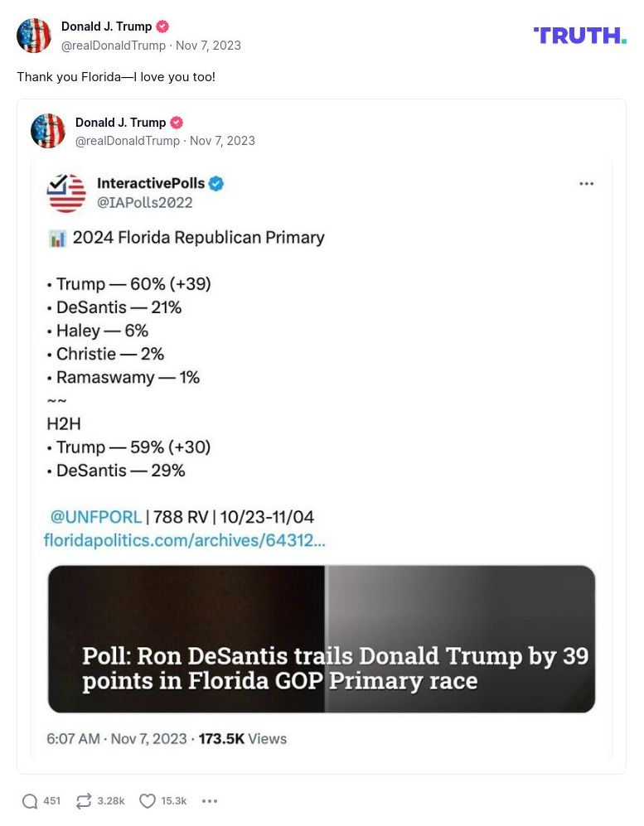Click the DeSantis poll headline image
This screenshot has width=644, height=826.
(322, 638)
